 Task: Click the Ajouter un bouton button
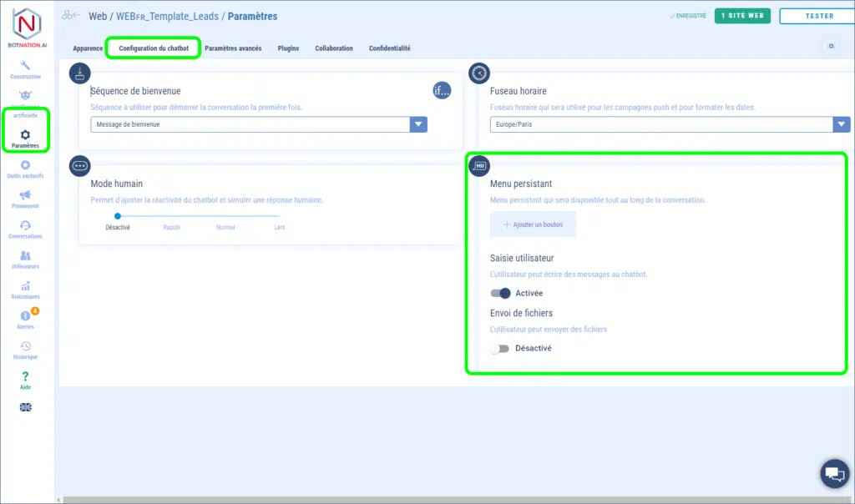[533, 224]
